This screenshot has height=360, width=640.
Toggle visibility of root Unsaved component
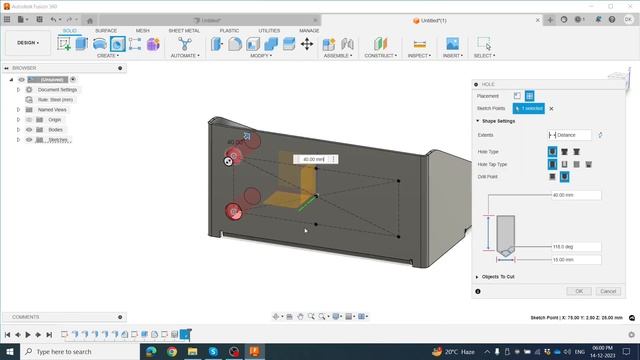point(22,80)
